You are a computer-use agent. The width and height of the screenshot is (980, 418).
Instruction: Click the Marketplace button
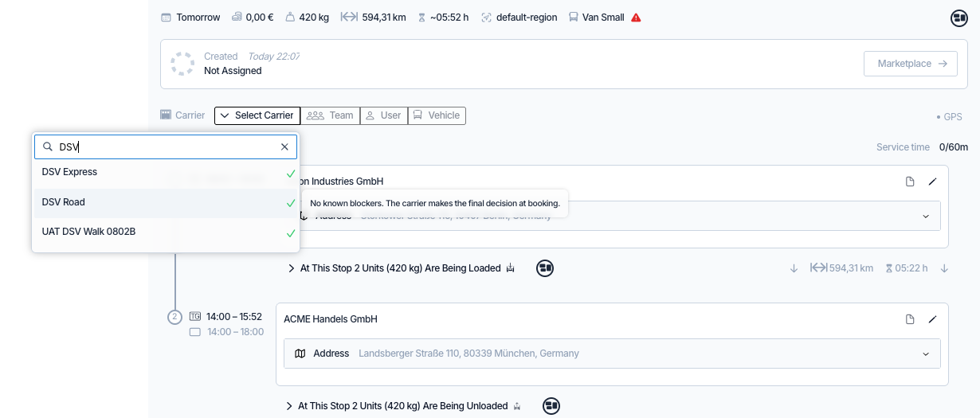(911, 64)
